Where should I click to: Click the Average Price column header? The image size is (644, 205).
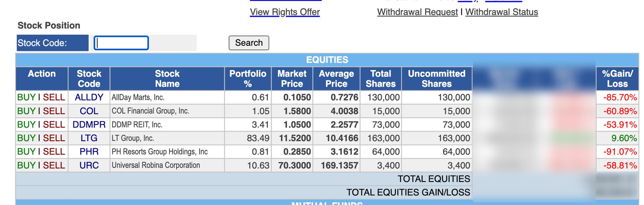click(336, 79)
